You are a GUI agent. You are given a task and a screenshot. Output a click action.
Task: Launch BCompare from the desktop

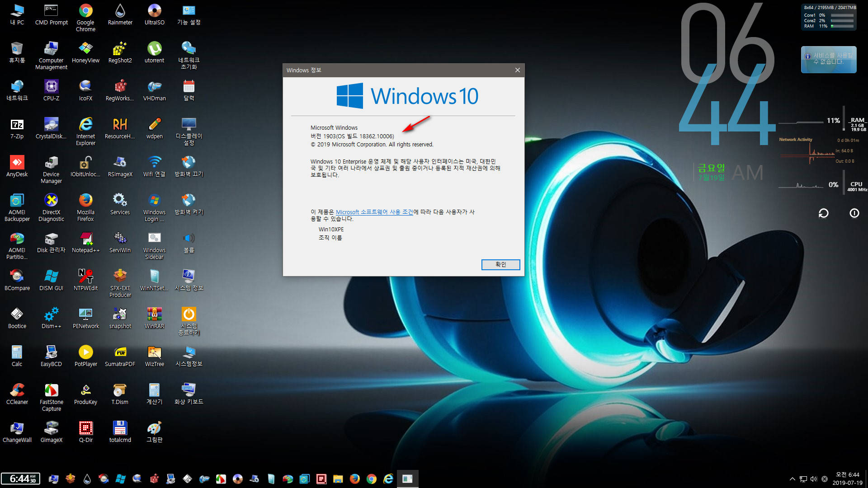pos(17,280)
